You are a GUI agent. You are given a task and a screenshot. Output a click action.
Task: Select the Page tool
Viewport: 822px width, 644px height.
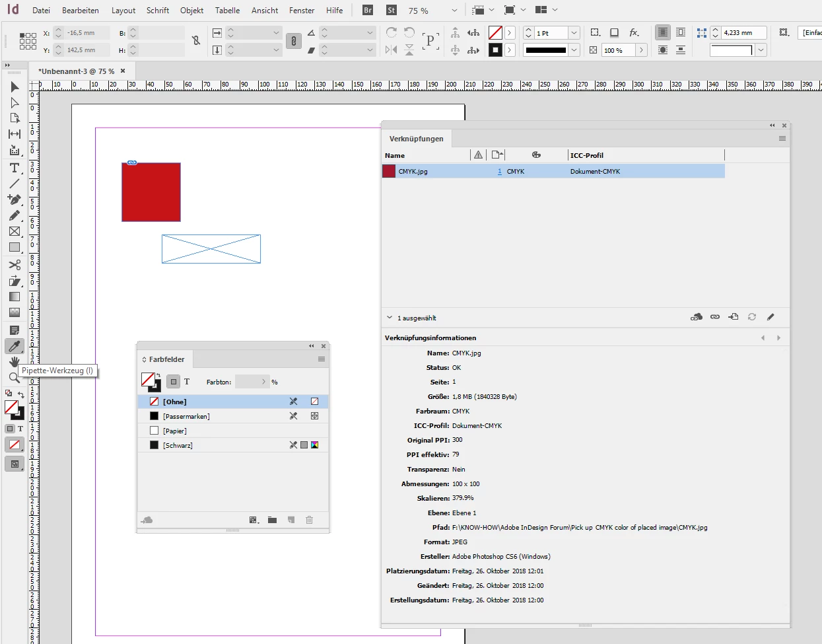tap(15, 118)
